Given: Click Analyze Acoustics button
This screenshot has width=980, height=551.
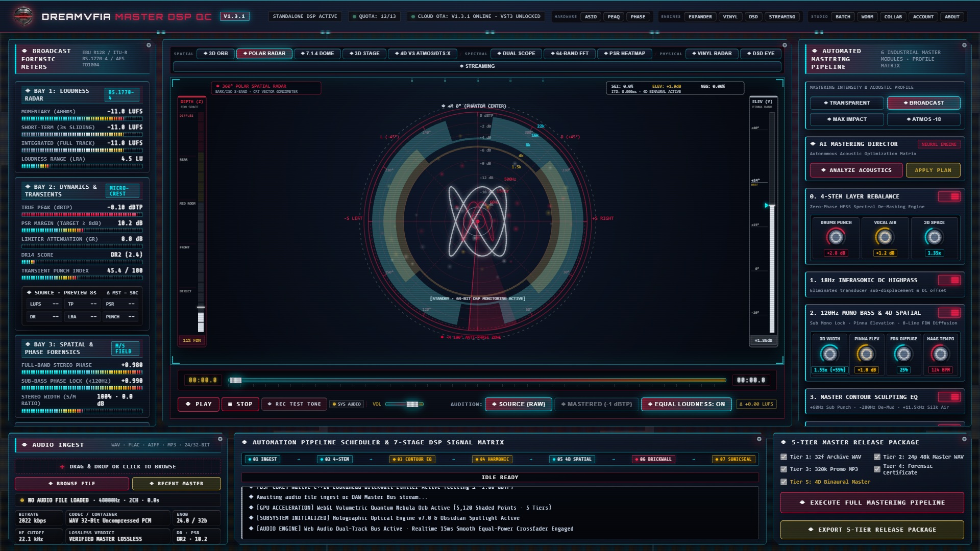Looking at the screenshot, I should 856,170.
